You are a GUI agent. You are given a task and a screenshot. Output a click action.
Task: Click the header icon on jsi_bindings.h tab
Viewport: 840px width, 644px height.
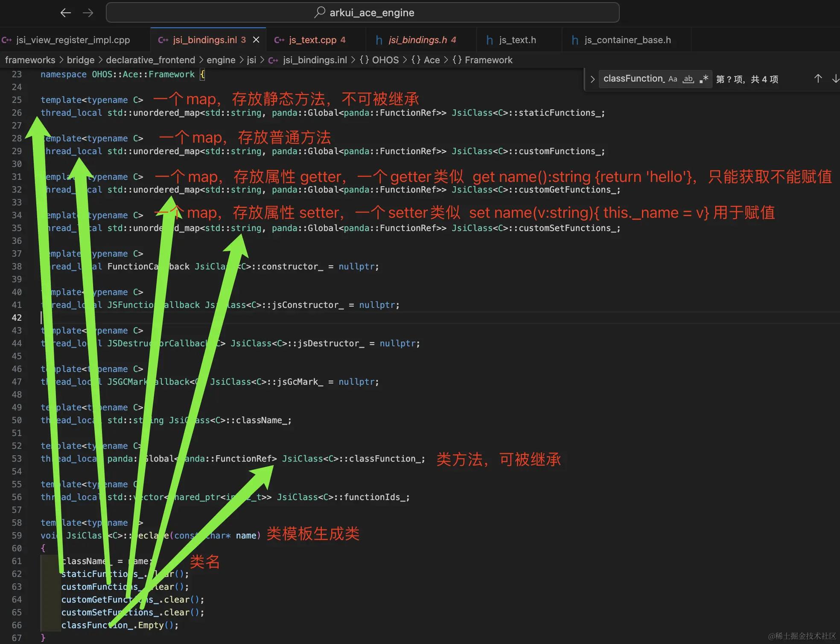[x=379, y=40]
